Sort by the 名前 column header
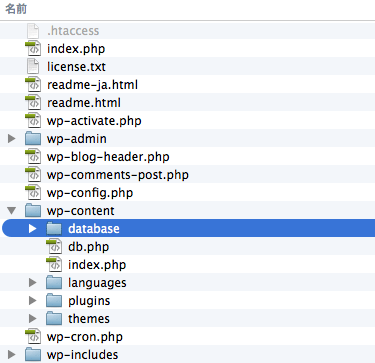 pyautogui.click(x=16, y=9)
